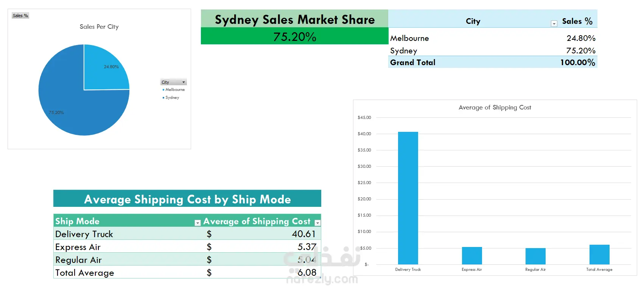Select the Sydney legend entry
644x286 pixels.
(x=172, y=98)
